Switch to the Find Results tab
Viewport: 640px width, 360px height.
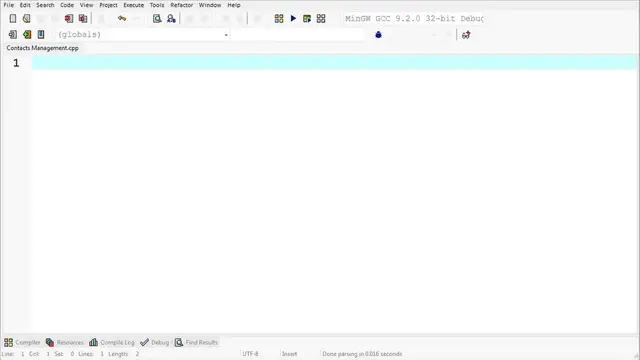[197, 342]
